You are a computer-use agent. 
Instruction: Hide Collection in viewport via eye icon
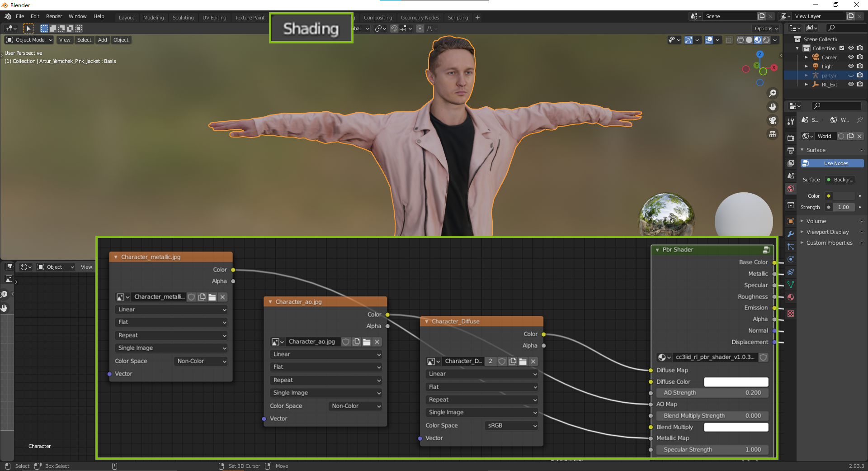pyautogui.click(x=851, y=48)
